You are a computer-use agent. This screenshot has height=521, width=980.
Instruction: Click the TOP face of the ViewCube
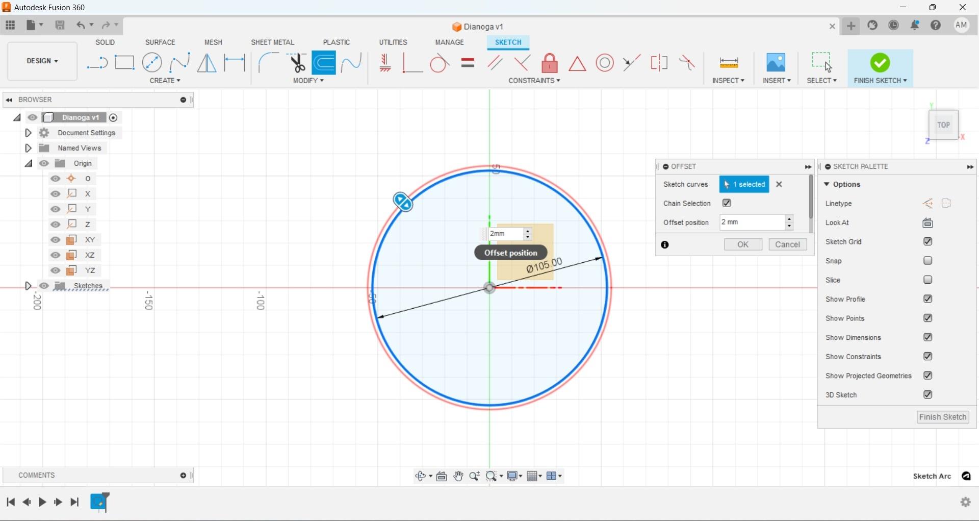click(943, 125)
